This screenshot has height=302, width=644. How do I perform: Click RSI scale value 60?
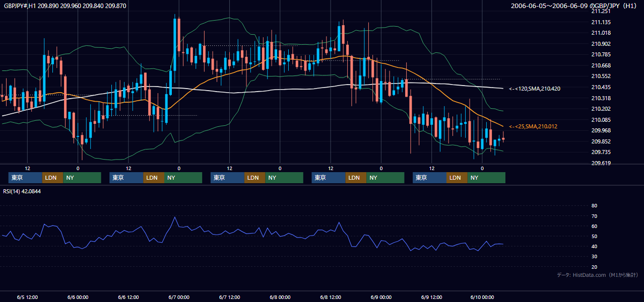click(594, 226)
